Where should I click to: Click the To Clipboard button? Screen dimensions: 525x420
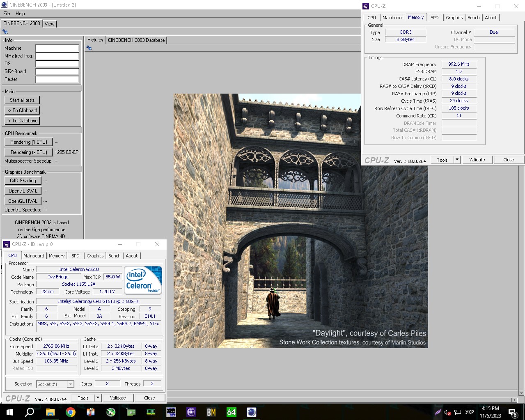pos(23,110)
